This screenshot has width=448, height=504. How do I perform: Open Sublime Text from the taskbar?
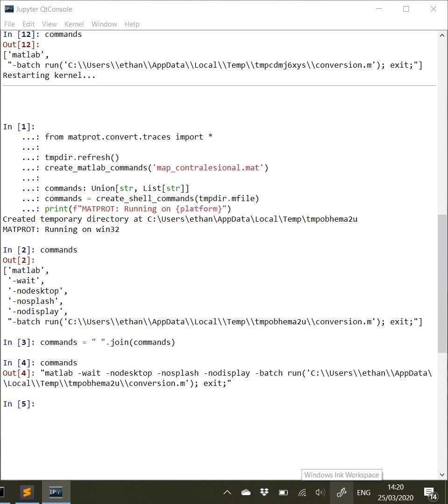pyautogui.click(x=27, y=492)
